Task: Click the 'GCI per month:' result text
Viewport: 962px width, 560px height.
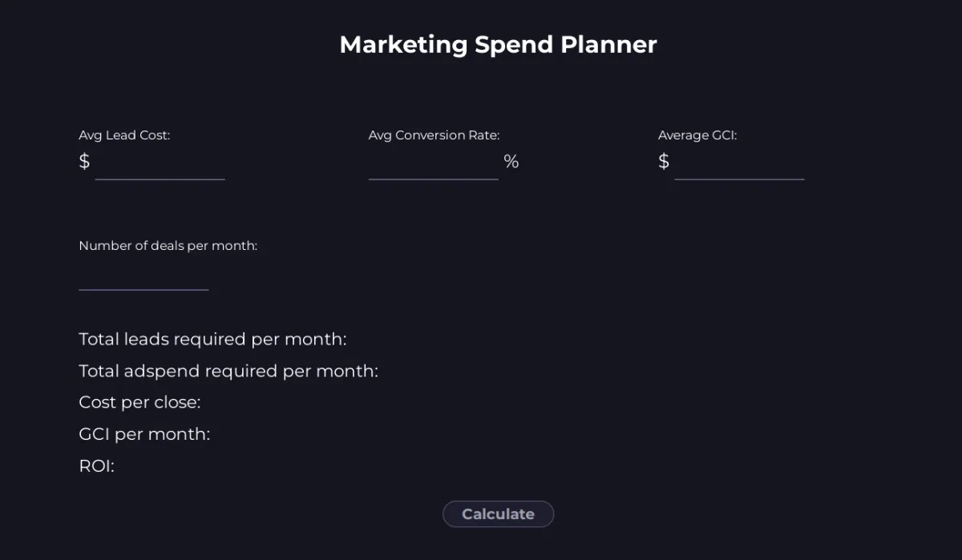Action: [144, 434]
